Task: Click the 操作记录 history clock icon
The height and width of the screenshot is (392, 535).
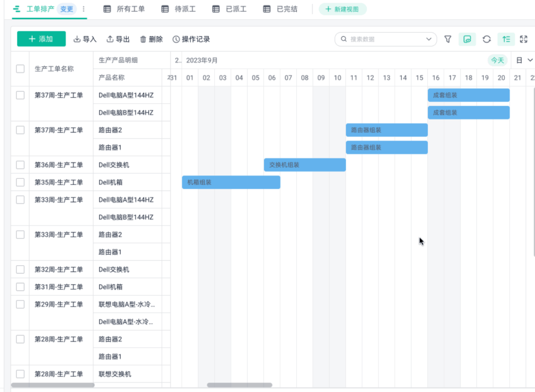Action: pos(176,39)
